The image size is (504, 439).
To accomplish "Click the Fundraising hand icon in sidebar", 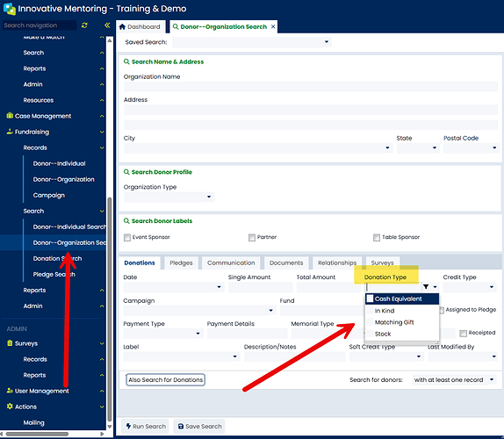I will 10,132.
